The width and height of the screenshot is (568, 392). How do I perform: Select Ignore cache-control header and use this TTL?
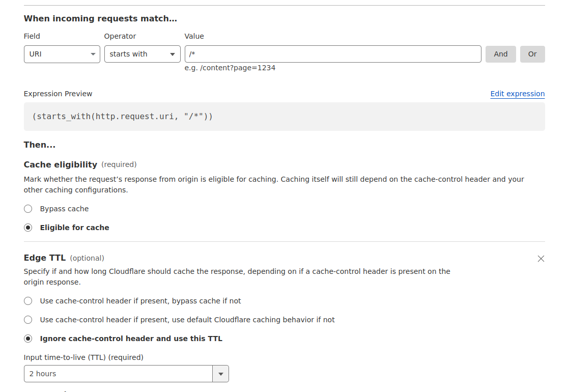click(29, 339)
